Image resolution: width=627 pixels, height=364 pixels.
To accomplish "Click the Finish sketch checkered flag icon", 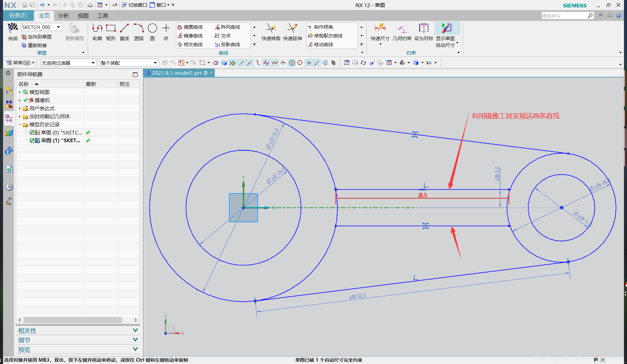I will [12, 28].
